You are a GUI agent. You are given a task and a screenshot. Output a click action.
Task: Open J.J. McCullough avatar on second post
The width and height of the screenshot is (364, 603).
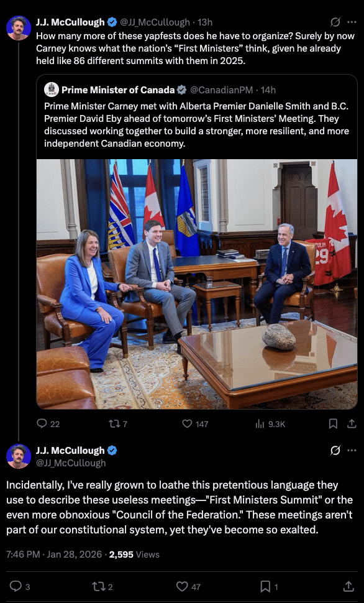(x=19, y=456)
